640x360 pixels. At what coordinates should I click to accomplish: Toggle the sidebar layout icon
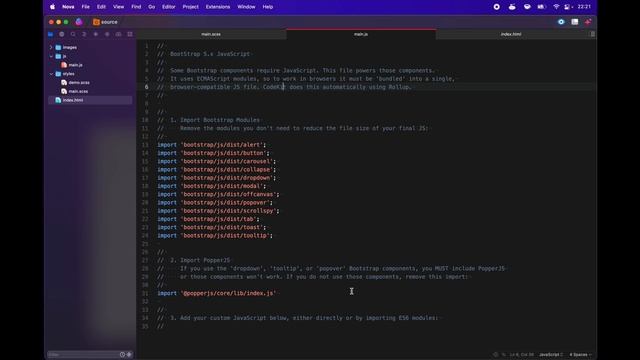(575, 22)
